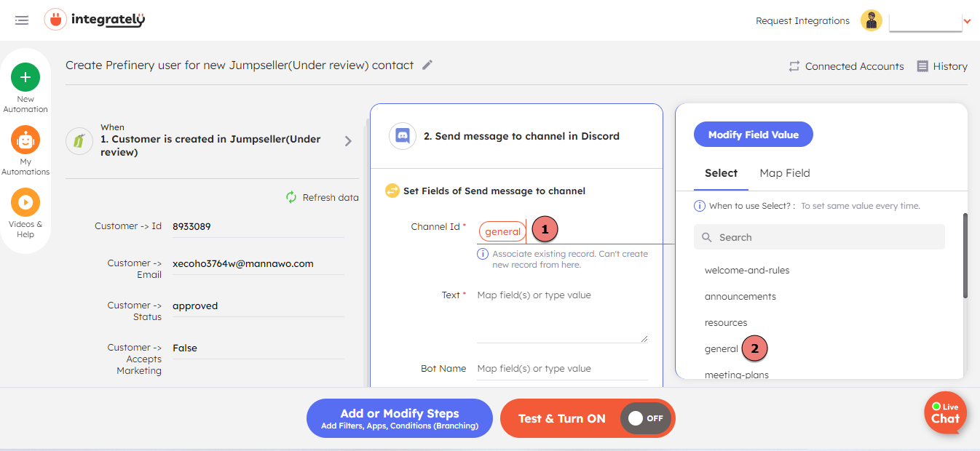Switch to the Map Field tab

tap(784, 173)
